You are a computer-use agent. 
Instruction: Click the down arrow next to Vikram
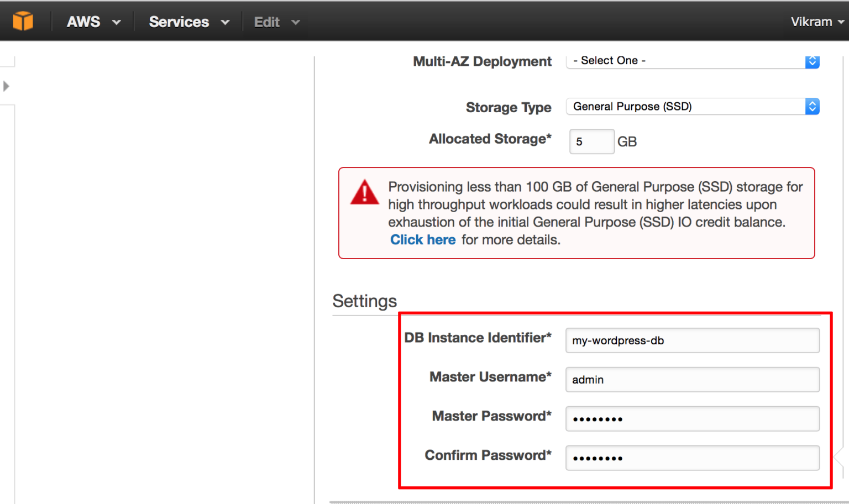click(x=841, y=23)
